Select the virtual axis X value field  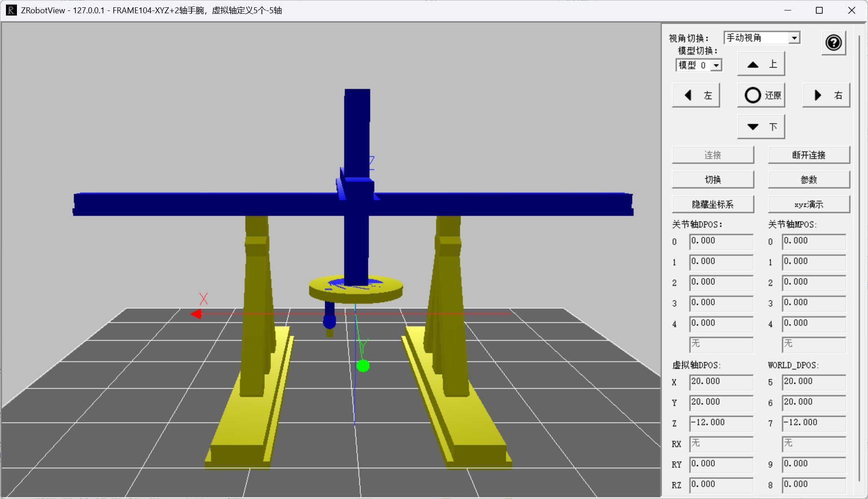721,382
